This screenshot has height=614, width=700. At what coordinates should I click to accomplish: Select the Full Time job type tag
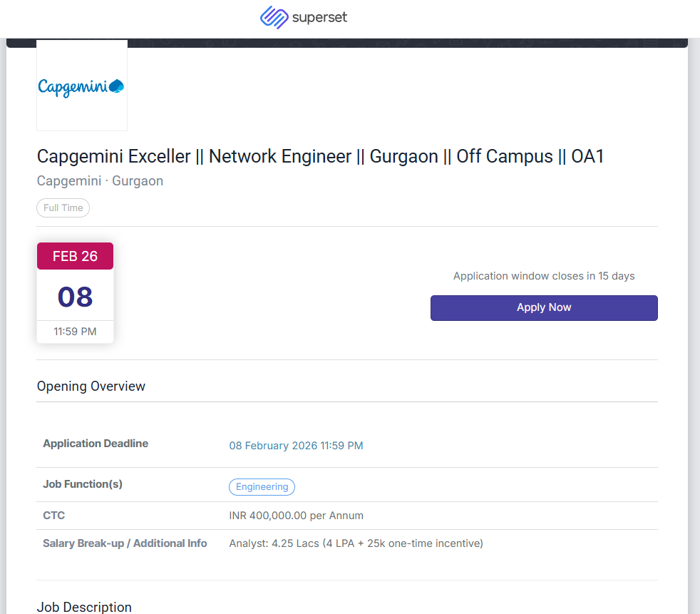pyautogui.click(x=63, y=208)
